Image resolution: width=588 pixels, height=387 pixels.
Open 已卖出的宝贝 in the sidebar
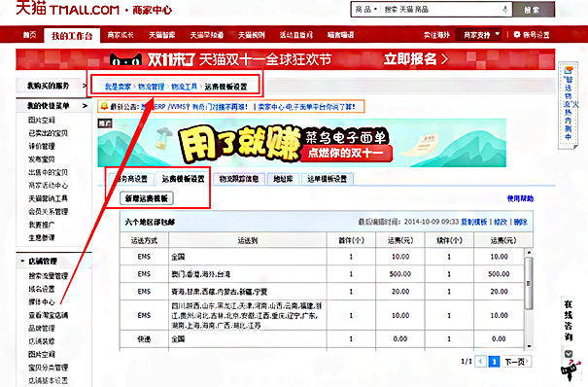(x=48, y=133)
